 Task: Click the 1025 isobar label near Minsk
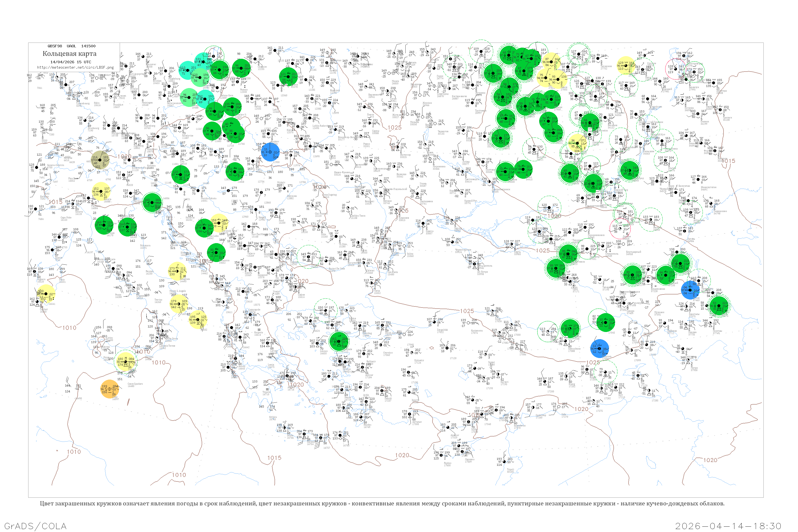394,128
